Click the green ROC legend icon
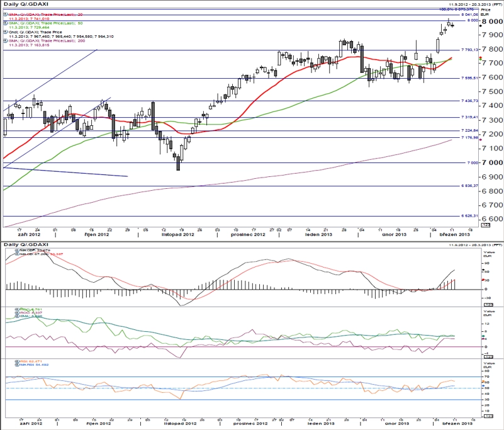Screen dimensions: 504x430 coord(17,309)
